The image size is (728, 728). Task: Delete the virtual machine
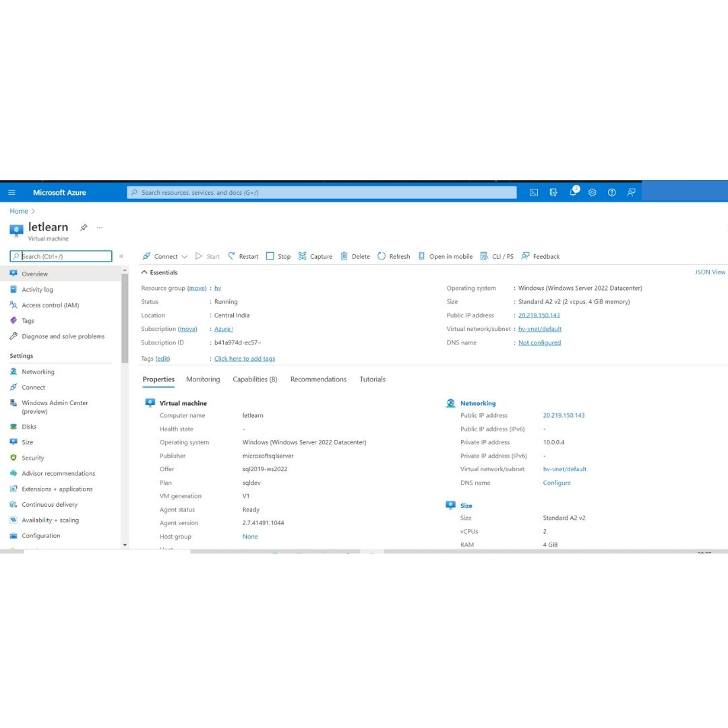[355, 256]
